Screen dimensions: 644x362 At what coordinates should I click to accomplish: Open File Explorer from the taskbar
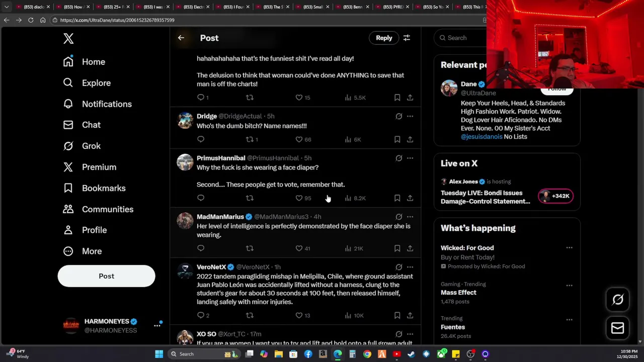[279, 354]
